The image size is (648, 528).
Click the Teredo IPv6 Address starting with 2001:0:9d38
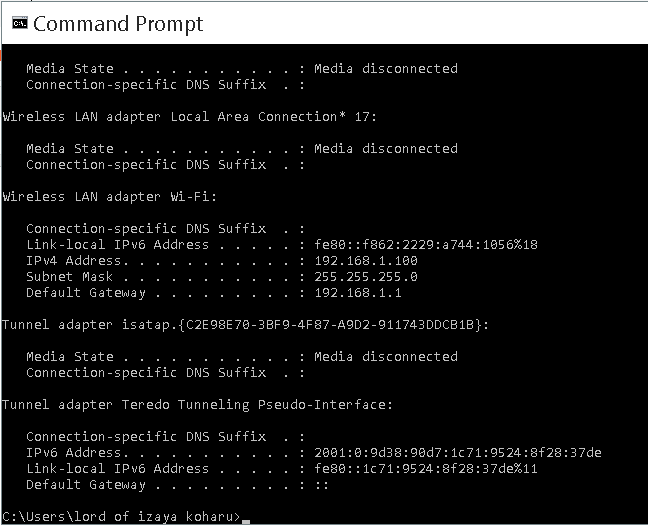tap(458, 453)
